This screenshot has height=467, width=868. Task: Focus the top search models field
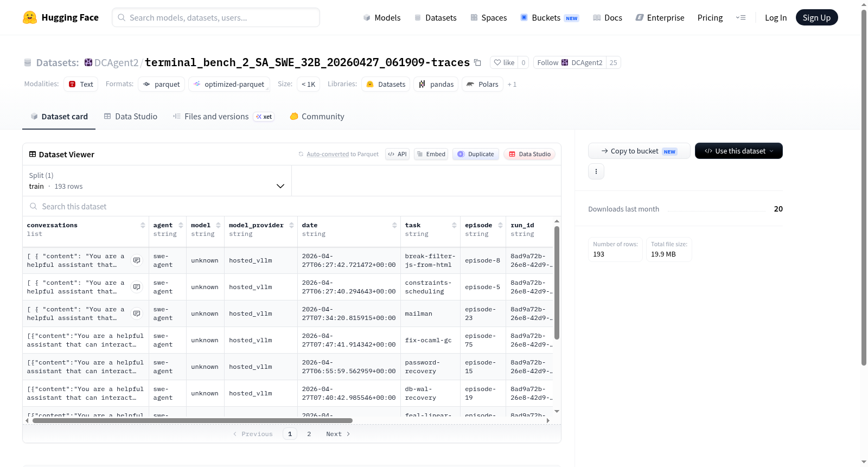coord(216,17)
